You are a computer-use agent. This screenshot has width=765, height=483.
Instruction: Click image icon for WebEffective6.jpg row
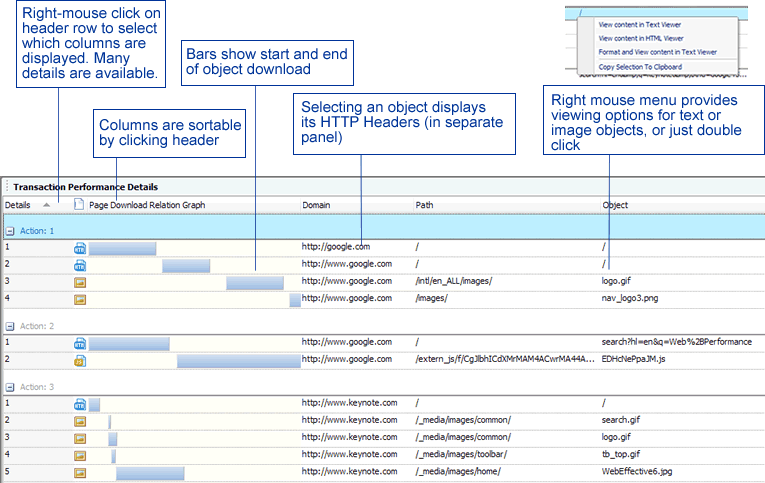point(80,473)
